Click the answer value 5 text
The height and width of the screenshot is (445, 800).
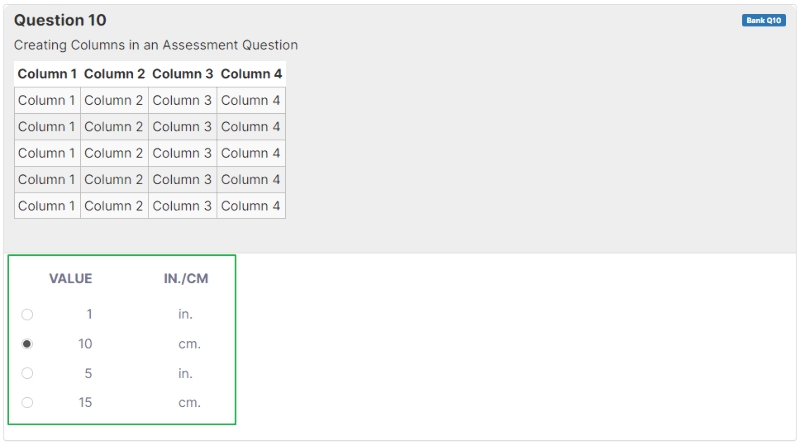pos(88,373)
